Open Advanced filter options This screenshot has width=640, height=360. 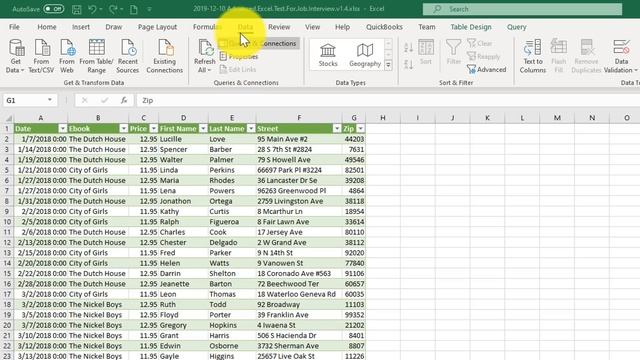coord(487,69)
